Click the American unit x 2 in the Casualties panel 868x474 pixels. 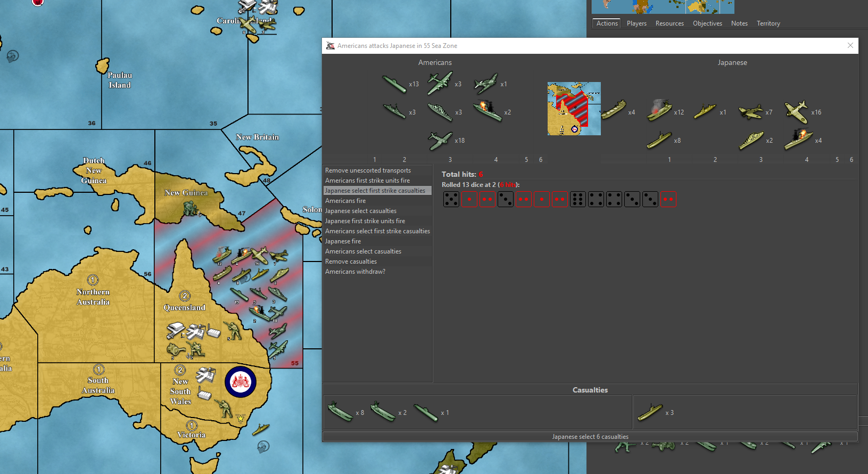383,412
